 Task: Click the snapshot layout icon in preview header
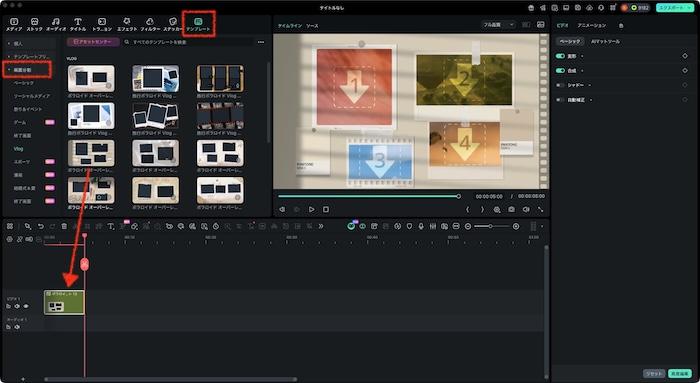tap(541, 25)
